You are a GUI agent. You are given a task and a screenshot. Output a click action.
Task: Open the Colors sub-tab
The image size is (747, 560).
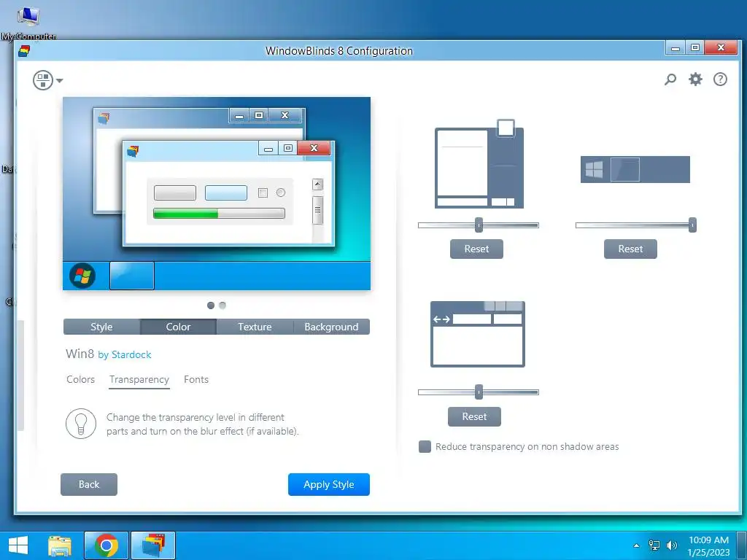[x=80, y=379]
